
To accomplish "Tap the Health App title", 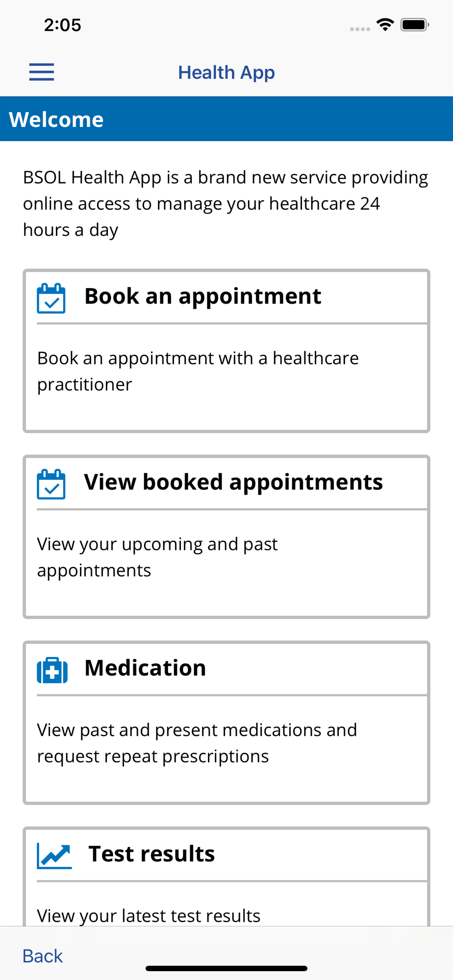I will coord(226,73).
